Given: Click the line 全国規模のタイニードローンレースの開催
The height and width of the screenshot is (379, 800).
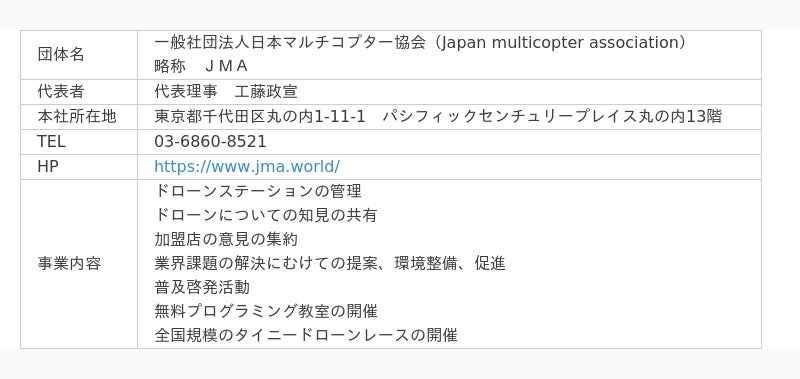Looking at the screenshot, I should [306, 335].
